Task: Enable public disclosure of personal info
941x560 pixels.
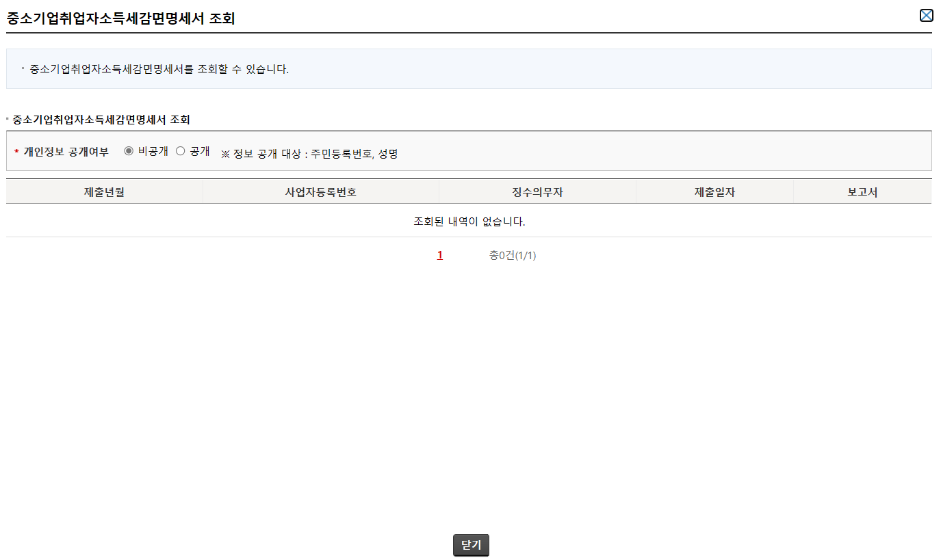Action: (180, 151)
